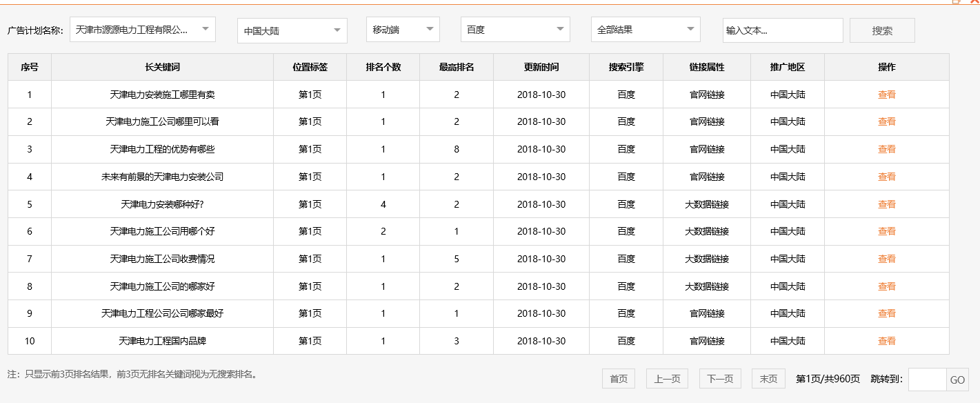Select keyword row 天津电力施工公司用哪个好
The width and height of the screenshot is (980, 403).
coord(163,231)
